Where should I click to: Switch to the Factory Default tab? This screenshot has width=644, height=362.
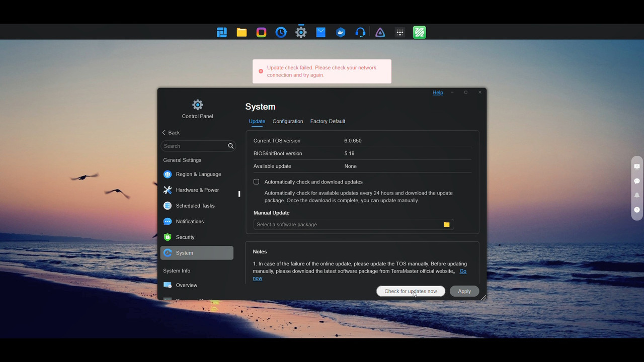click(328, 121)
